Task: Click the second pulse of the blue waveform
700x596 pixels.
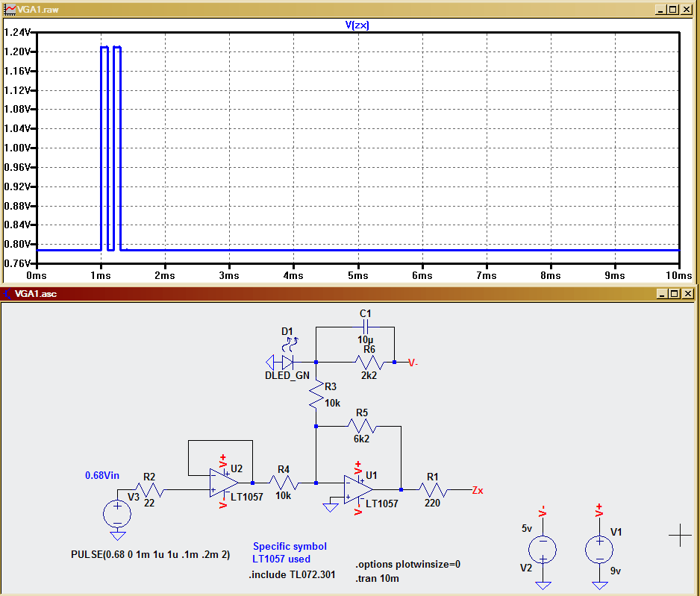Action: [x=117, y=148]
